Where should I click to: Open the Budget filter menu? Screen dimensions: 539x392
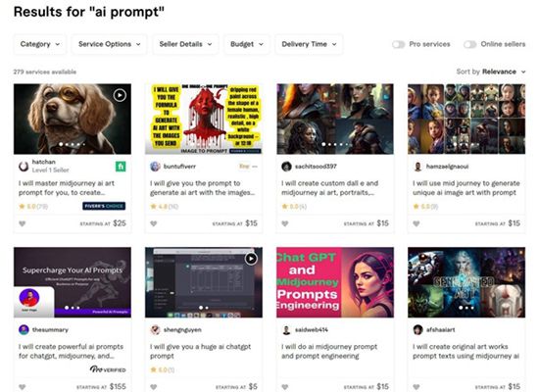tap(247, 44)
